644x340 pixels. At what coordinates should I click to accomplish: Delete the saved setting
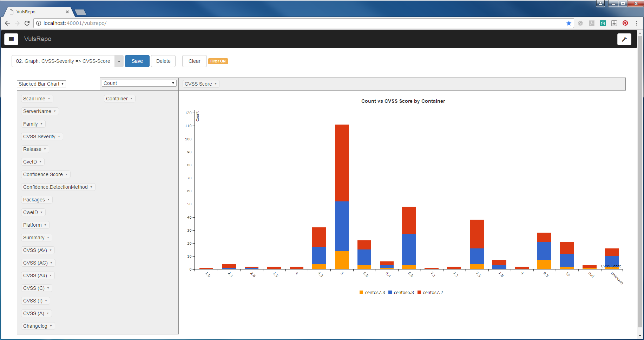point(163,61)
